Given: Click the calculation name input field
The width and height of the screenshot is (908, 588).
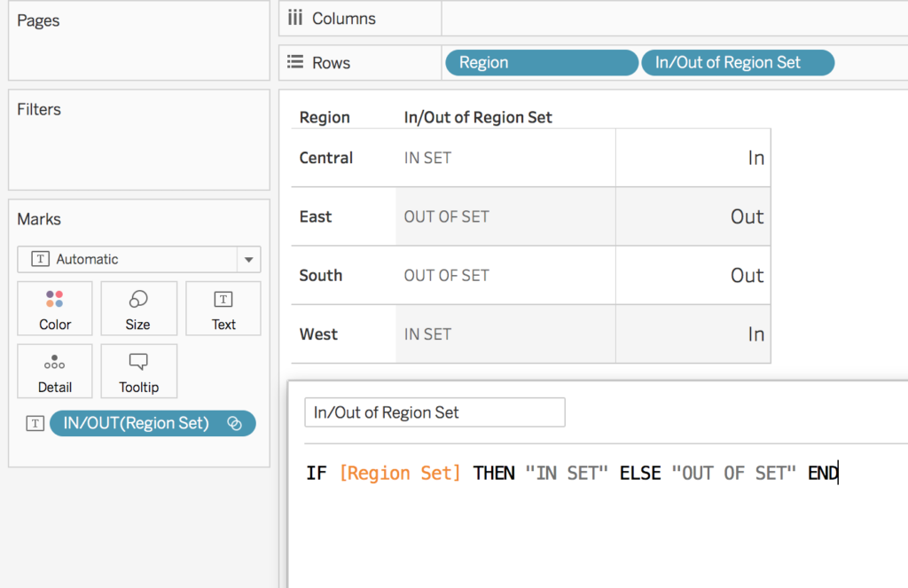Looking at the screenshot, I should (434, 412).
